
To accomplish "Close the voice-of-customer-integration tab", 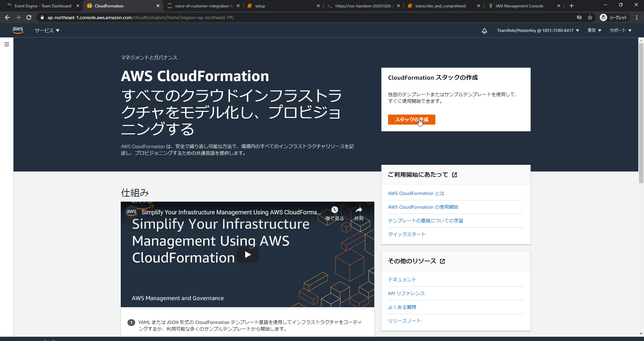I will 238,6.
